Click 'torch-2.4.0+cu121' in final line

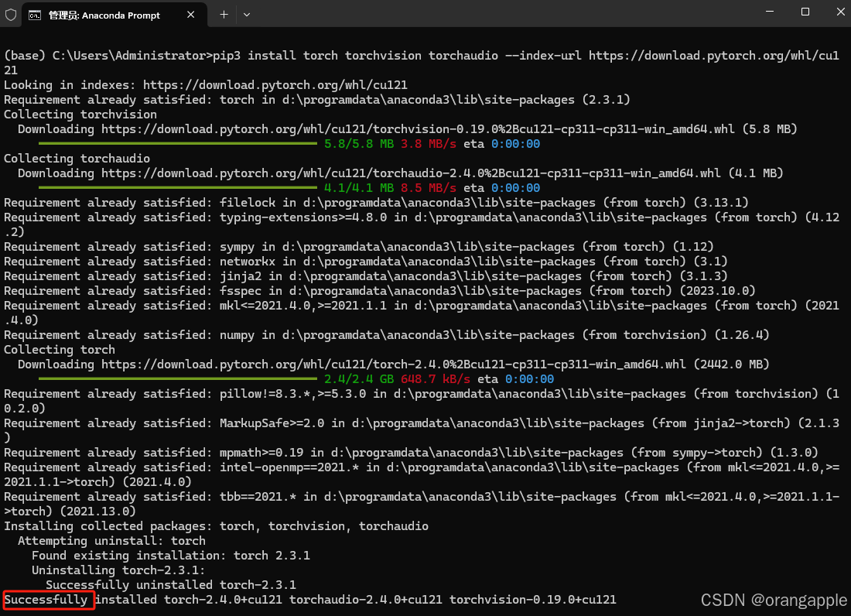(x=223, y=599)
